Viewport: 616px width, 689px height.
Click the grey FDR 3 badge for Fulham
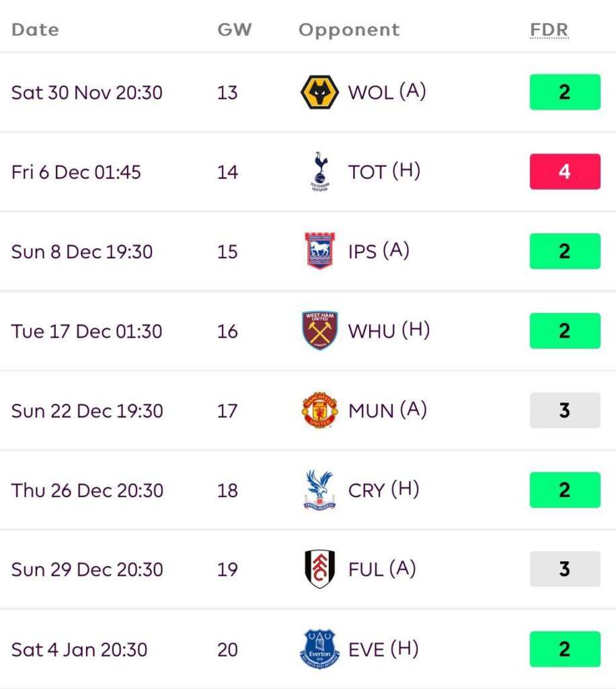565,569
